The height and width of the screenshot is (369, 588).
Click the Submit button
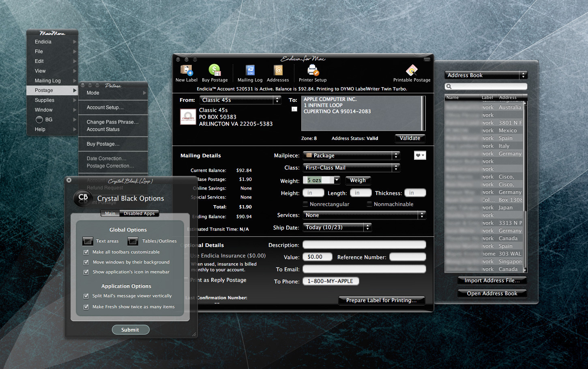point(130,330)
